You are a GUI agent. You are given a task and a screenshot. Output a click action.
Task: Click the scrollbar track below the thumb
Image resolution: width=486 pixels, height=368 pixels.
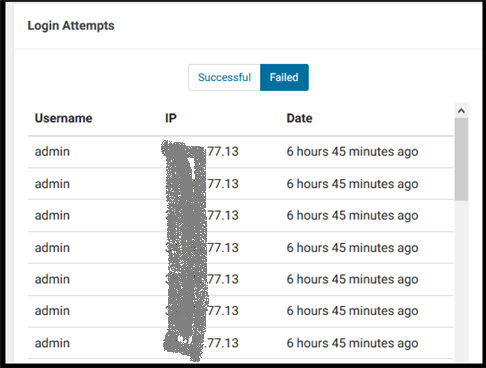click(461, 280)
